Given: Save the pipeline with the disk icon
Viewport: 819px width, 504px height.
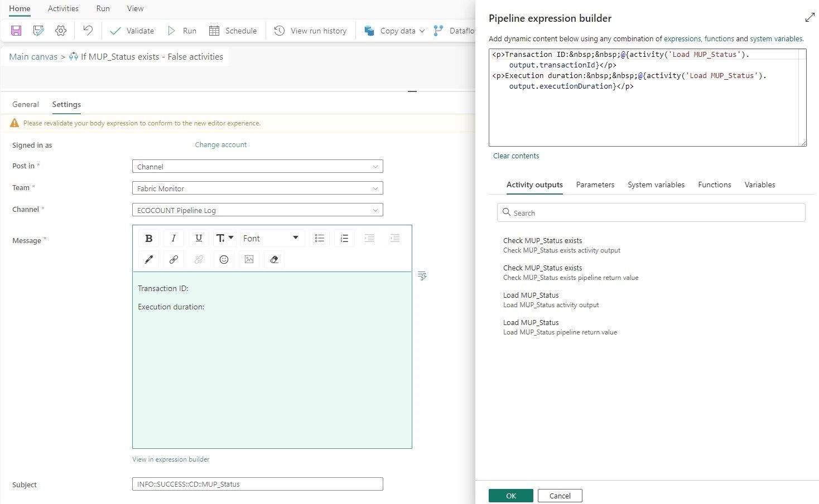Looking at the screenshot, I should [x=16, y=31].
